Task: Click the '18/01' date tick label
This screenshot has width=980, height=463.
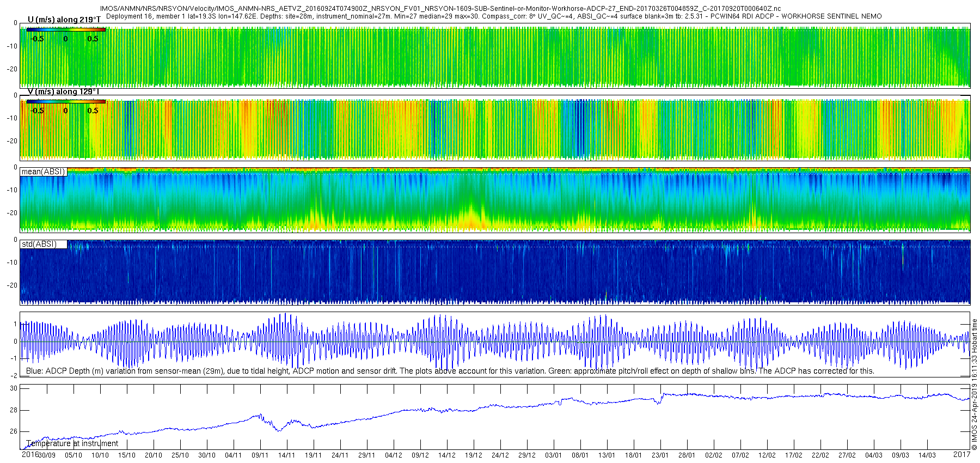Action: click(634, 455)
